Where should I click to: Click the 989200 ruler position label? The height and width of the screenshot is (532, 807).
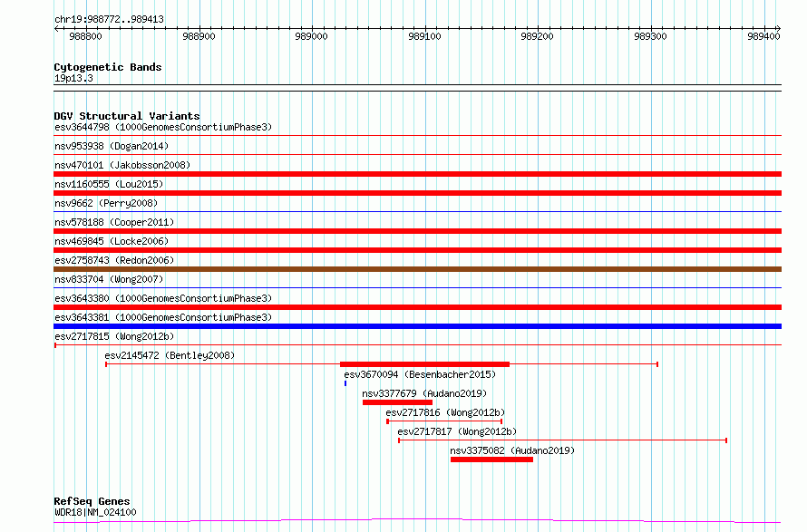coord(538,36)
